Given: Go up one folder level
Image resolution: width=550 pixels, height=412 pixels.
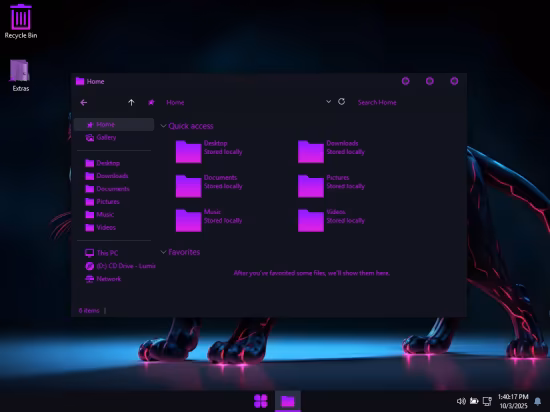Looking at the screenshot, I should 131,102.
